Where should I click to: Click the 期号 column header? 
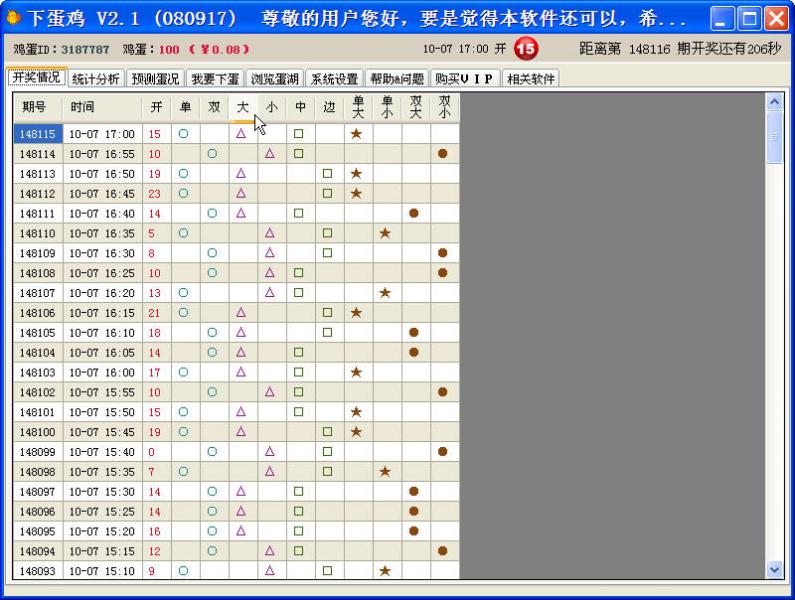[x=38, y=107]
